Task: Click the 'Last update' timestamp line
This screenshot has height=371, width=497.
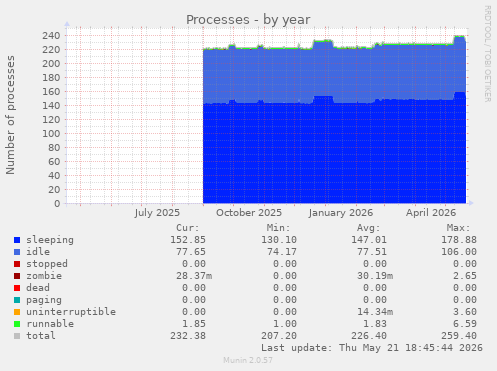Action: click(372, 348)
